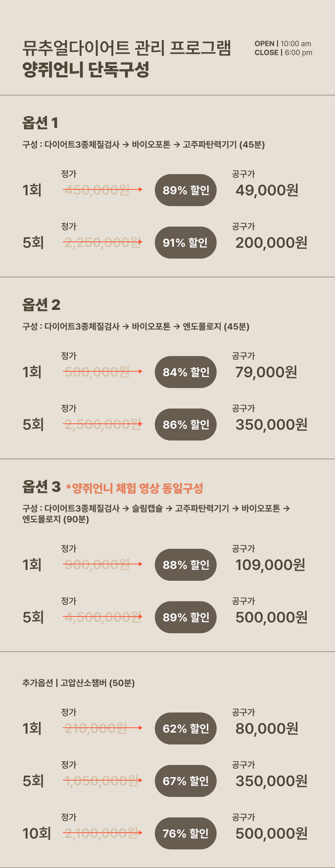Click the OPEN 10:00 am hours text
Image resolution: width=335 pixels, height=868 pixels.
coord(283,44)
